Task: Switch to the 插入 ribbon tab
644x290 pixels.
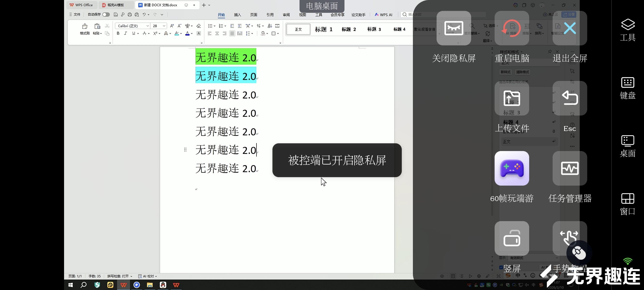Action: click(237, 15)
